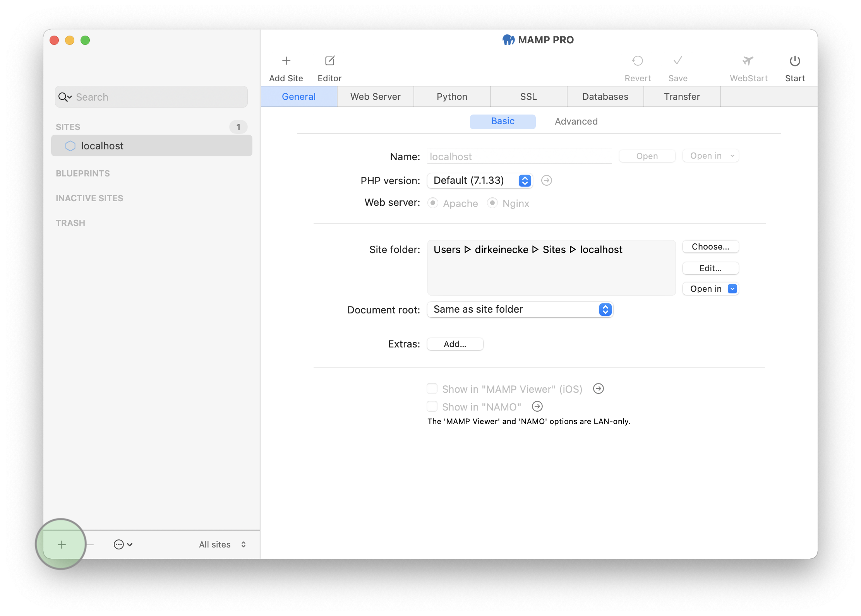861x616 pixels.
Task: Click the yellow minimize window button
Action: click(70, 40)
